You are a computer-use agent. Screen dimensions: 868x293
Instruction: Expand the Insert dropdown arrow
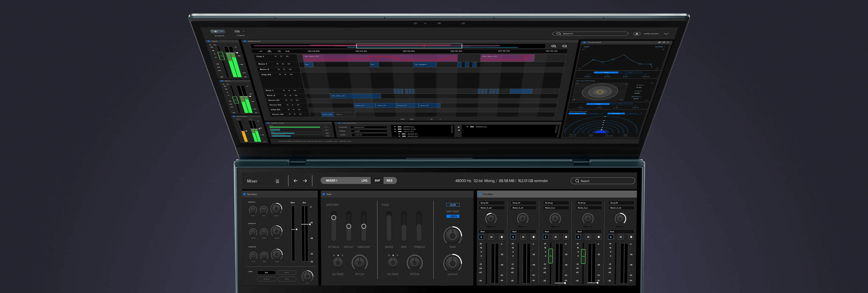tap(222, 31)
